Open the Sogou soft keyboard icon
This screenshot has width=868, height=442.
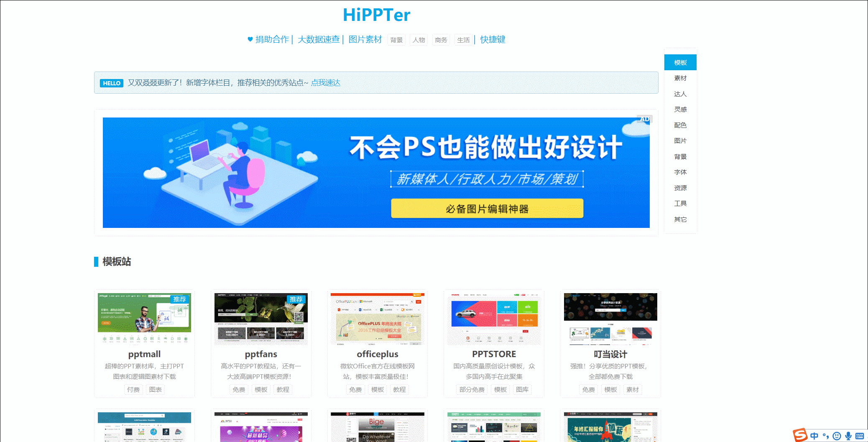[x=860, y=436]
